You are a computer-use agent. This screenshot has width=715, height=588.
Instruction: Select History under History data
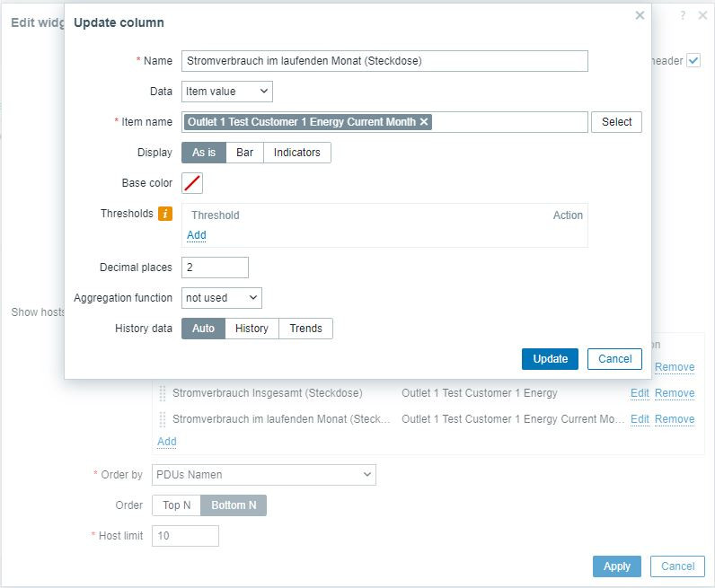[252, 329]
